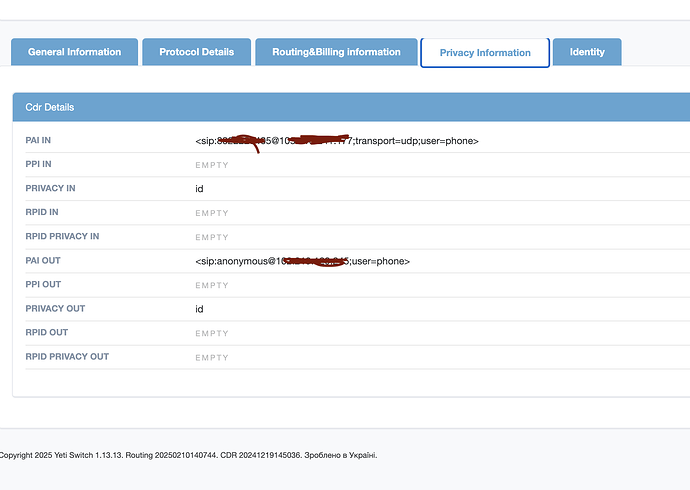The height and width of the screenshot is (490, 690).
Task: Click the EMPTY value beside RPID PRIVACY IN
Action: point(212,237)
